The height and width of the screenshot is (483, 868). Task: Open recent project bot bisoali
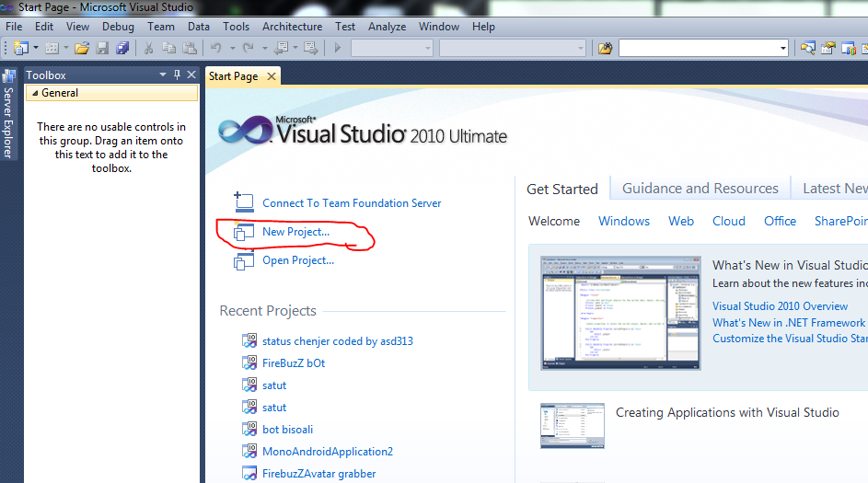point(287,430)
